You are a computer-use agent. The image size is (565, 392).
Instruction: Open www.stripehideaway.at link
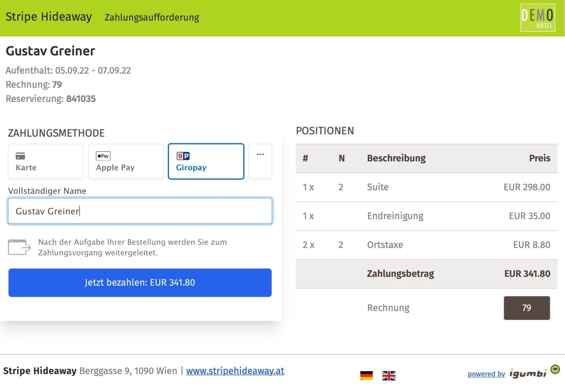tap(235, 371)
